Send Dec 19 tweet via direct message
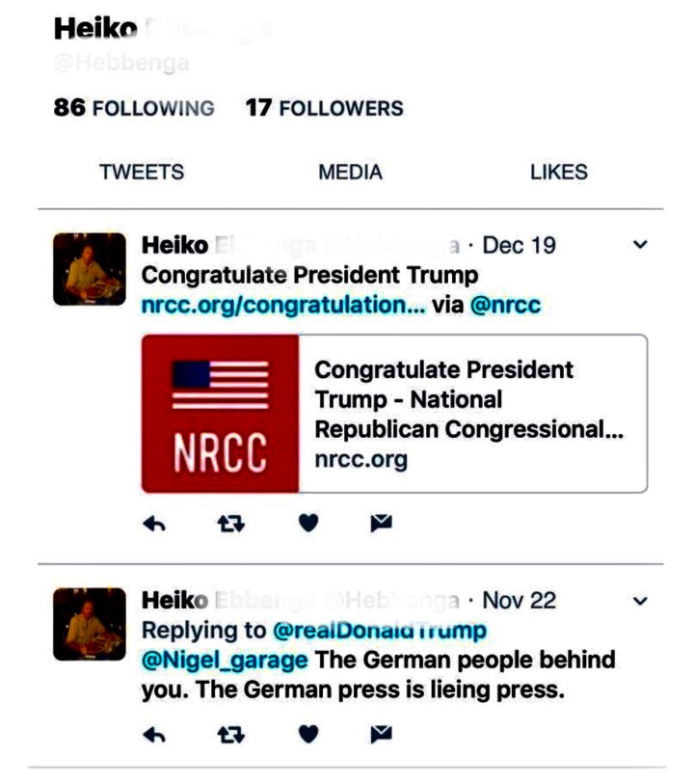 click(380, 523)
